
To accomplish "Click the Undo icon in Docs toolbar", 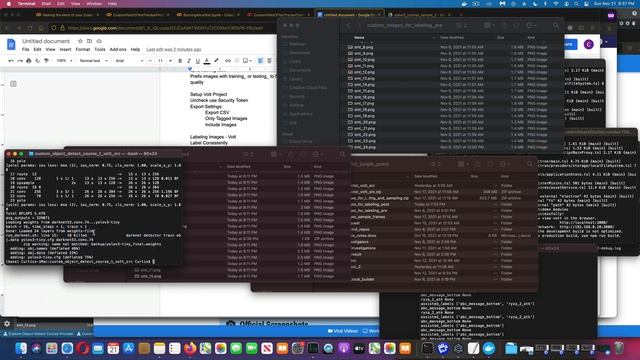I will [x=11, y=61].
